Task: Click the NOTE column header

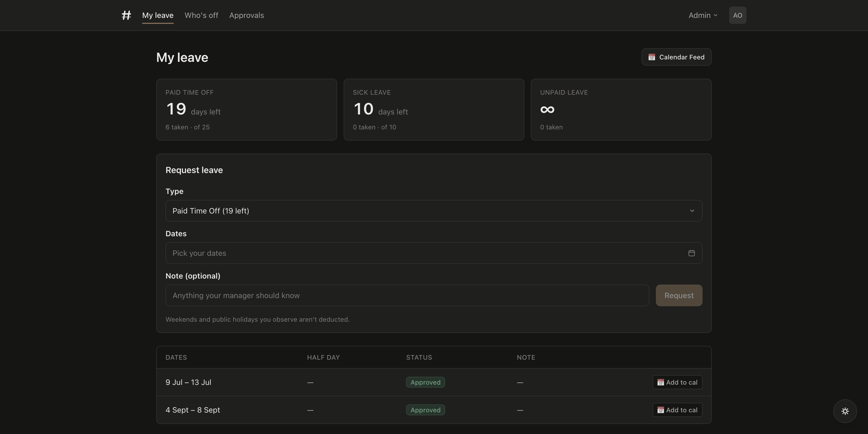Action: 526,357
